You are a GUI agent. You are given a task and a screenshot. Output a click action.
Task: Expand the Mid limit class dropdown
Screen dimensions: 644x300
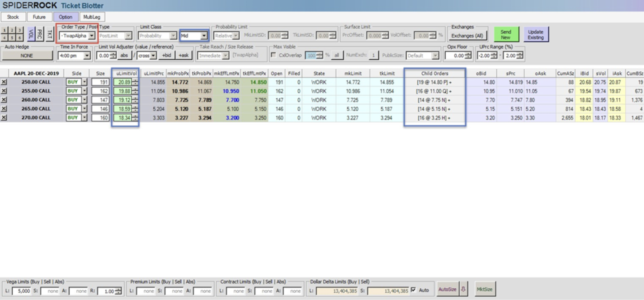coord(204,36)
